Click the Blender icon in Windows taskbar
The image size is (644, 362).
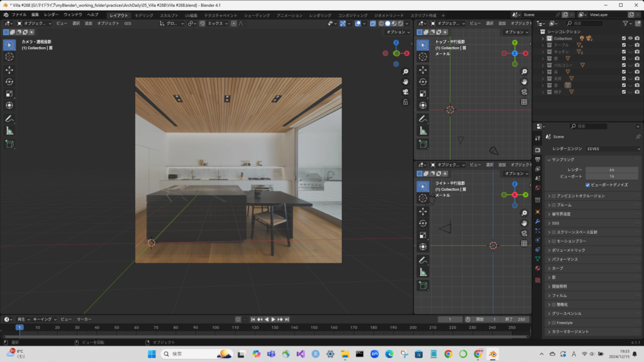coord(494,354)
